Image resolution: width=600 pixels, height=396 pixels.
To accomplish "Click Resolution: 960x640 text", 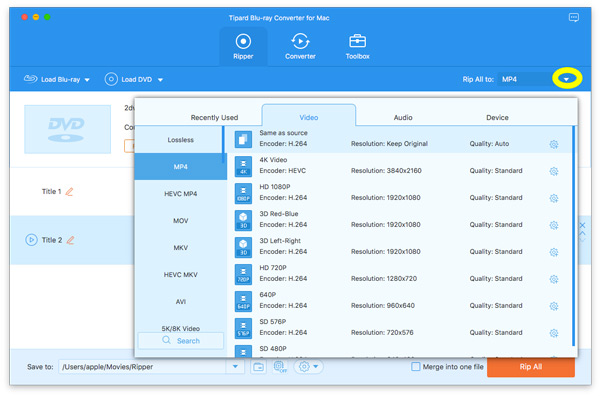I will (383, 305).
